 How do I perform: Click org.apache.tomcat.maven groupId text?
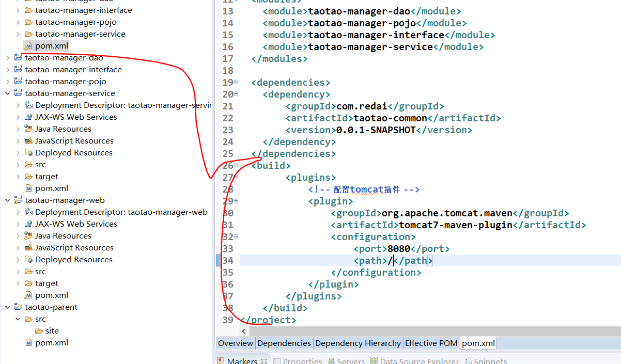(447, 213)
